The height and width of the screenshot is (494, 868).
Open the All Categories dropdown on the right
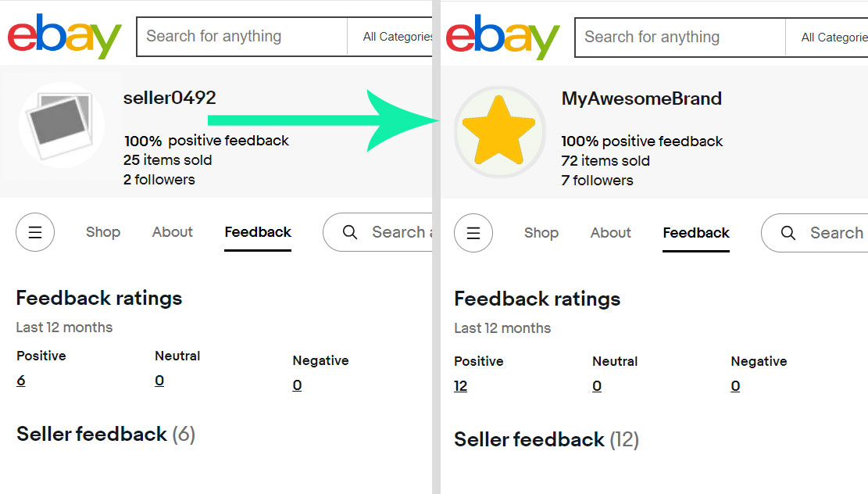[833, 37]
